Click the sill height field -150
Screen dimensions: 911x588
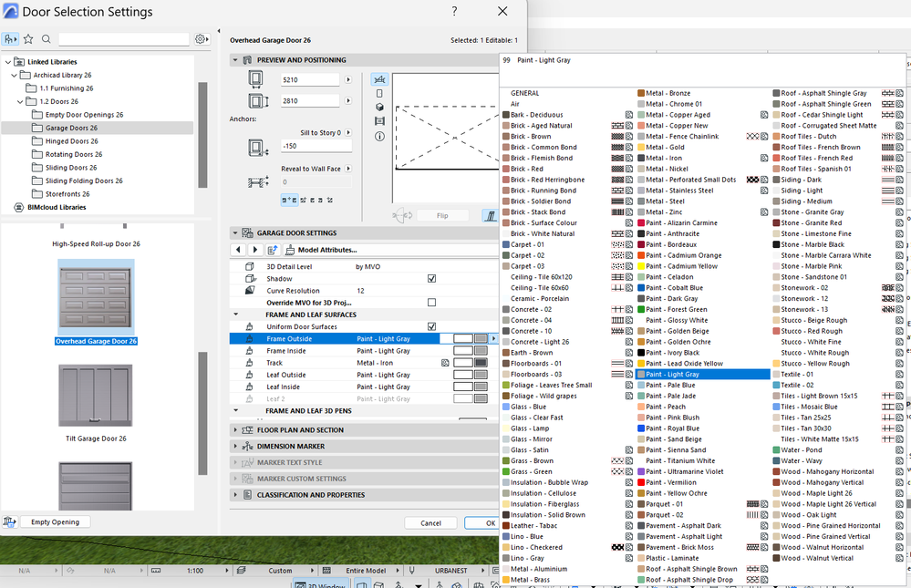(316, 146)
